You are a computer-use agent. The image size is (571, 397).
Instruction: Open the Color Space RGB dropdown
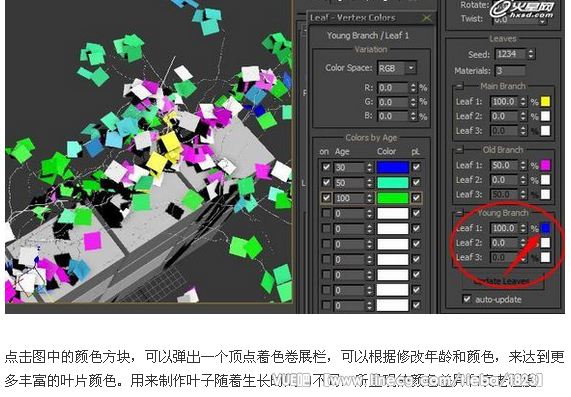[411, 68]
